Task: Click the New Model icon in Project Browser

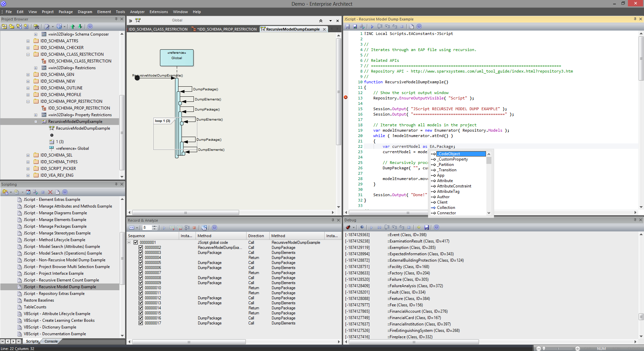Action: (x=4, y=27)
